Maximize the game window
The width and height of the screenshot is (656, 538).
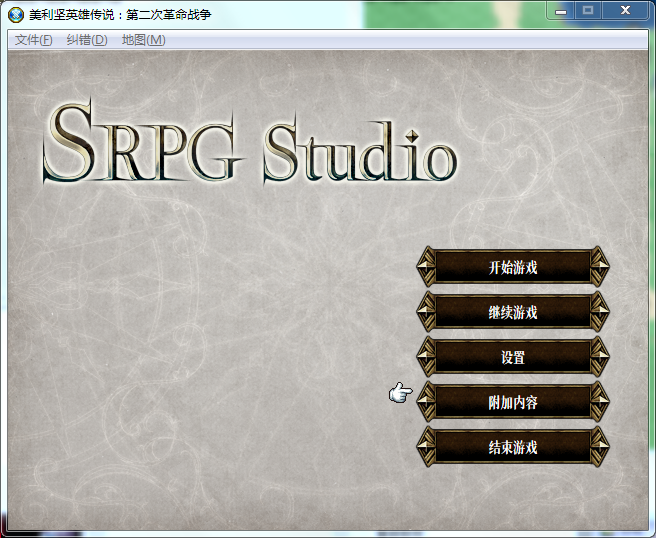(588, 11)
